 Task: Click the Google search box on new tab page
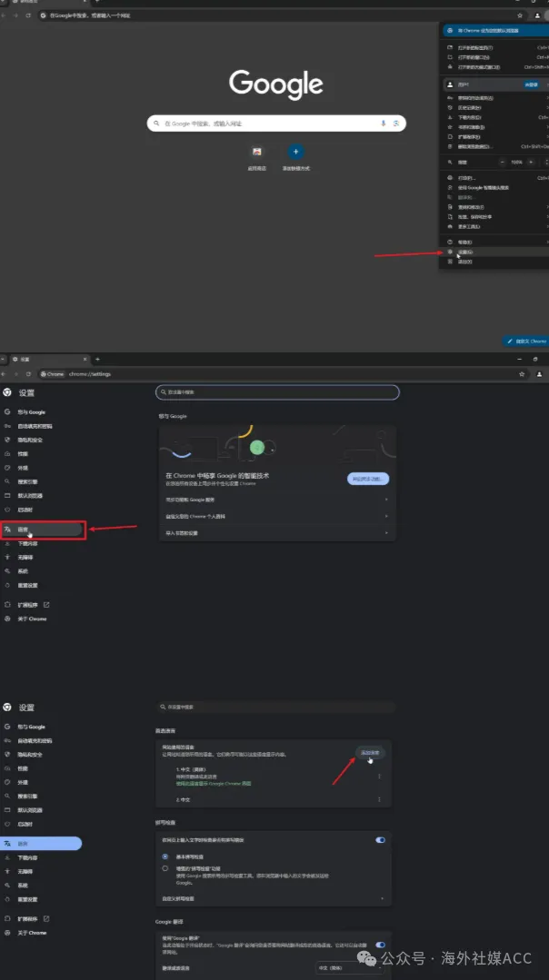click(276, 124)
